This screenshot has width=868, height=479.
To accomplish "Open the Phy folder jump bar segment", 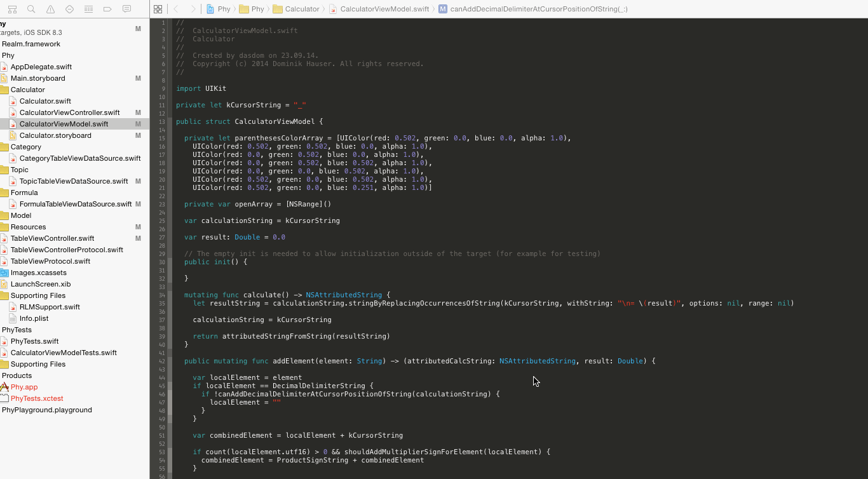I will [x=252, y=9].
